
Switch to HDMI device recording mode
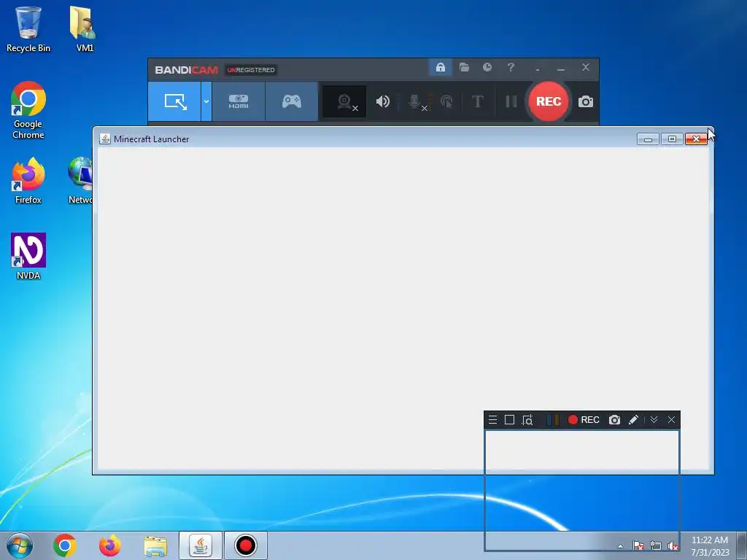tap(239, 101)
